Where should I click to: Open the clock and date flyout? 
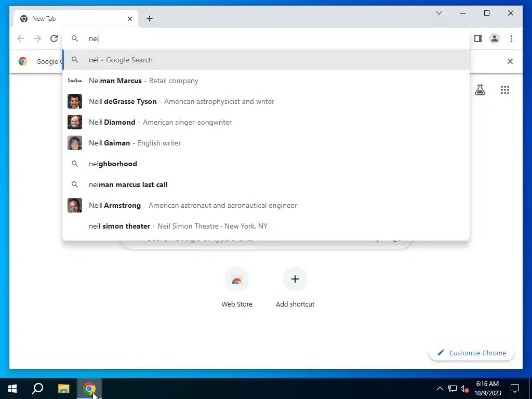[x=487, y=389]
